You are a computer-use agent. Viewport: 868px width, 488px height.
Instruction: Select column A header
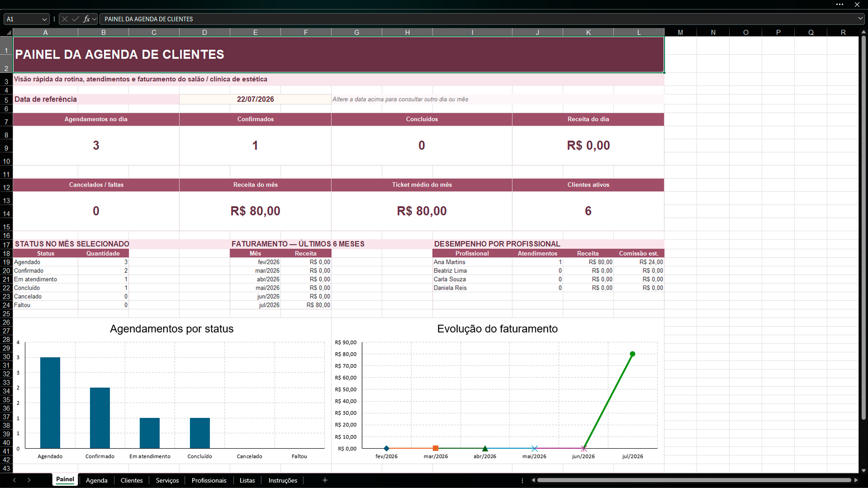pos(45,33)
